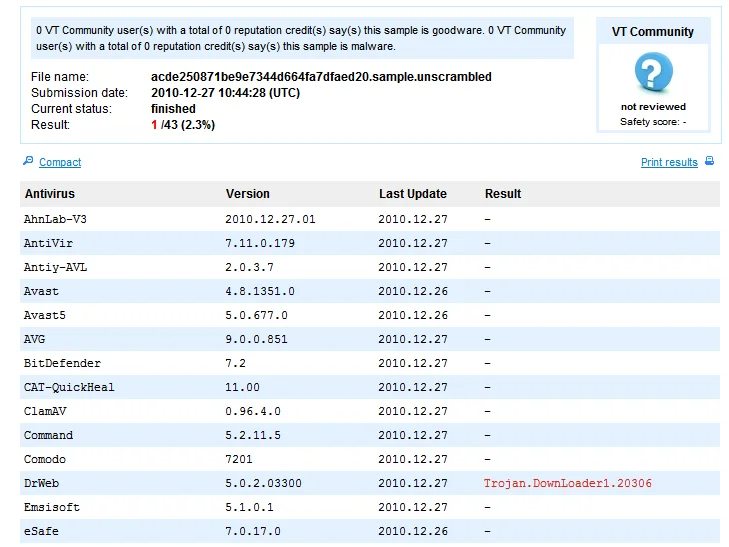Click the submission date 2010-12-27 10:44:28 (UTC)
This screenshot has height=547, width=729.
pos(225,93)
